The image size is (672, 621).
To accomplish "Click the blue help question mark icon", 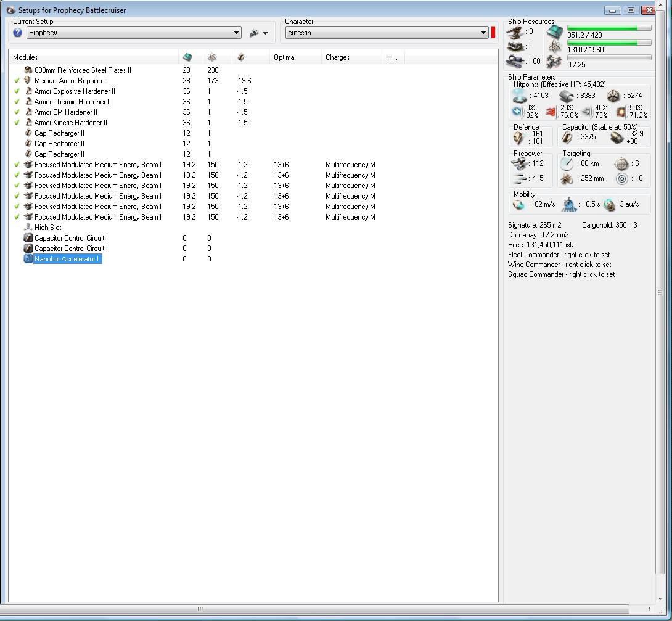I will tap(17, 33).
